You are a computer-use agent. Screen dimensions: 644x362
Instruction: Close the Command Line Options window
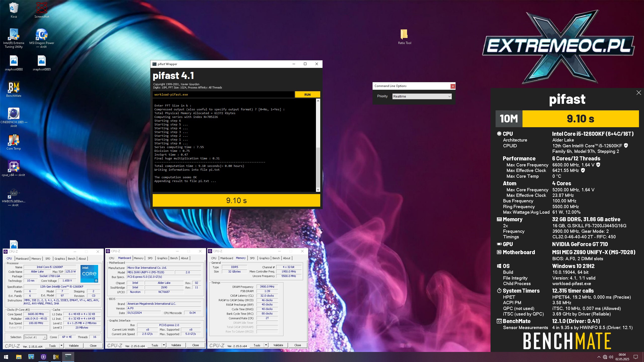[453, 86]
